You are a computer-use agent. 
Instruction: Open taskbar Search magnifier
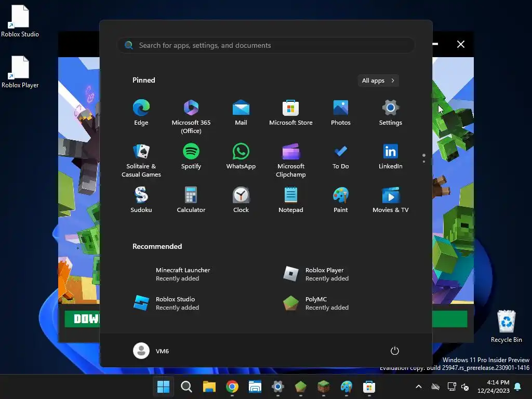[x=187, y=387]
